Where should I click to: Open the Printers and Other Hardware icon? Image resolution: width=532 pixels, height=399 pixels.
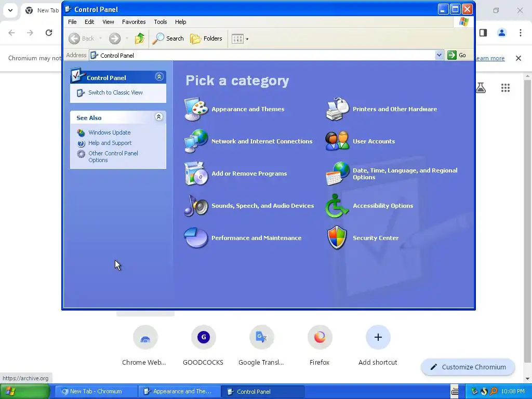pyautogui.click(x=337, y=109)
